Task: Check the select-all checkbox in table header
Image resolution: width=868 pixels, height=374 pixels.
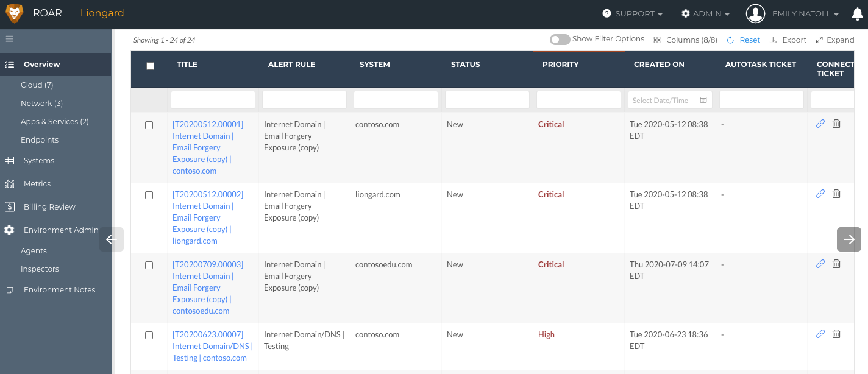Action: [x=151, y=66]
